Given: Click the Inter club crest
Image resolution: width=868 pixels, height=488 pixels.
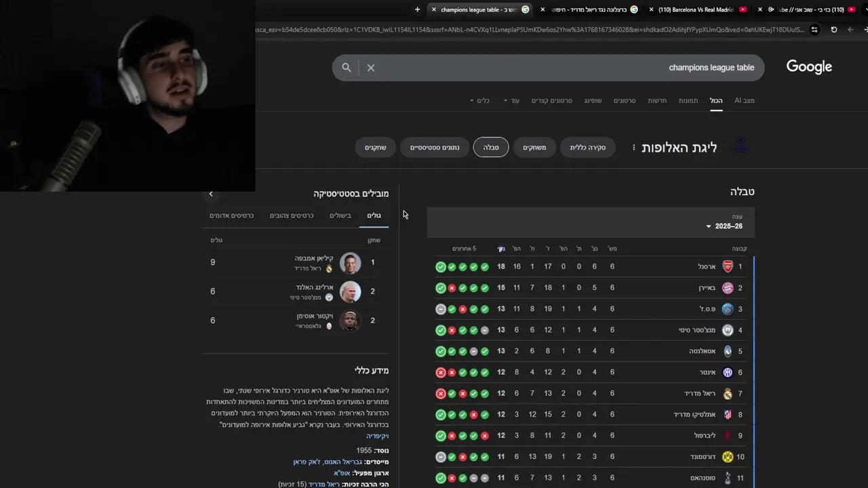Looking at the screenshot, I should pos(728,372).
